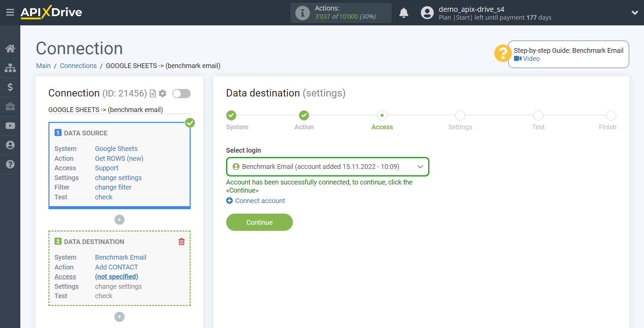The height and width of the screenshot is (328, 644).
Task: Go to the Action step
Action: [x=304, y=115]
